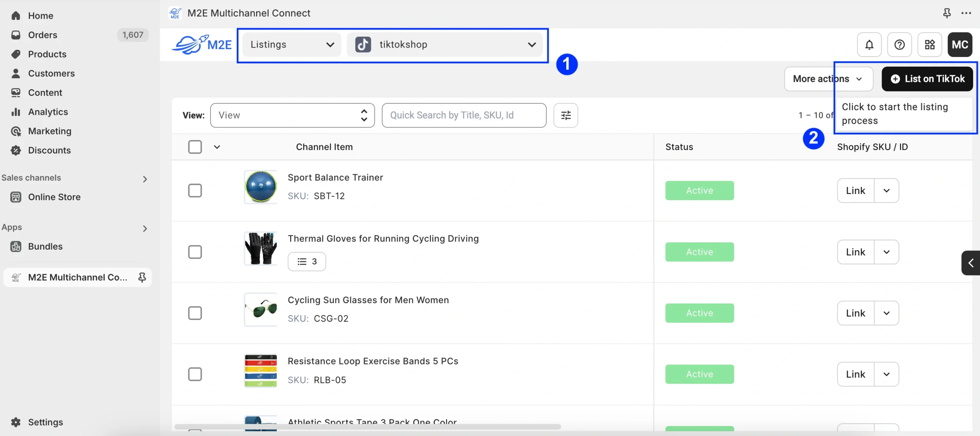This screenshot has height=436, width=980.
Task: Toggle the select-all checkbox in table header
Action: (x=195, y=147)
